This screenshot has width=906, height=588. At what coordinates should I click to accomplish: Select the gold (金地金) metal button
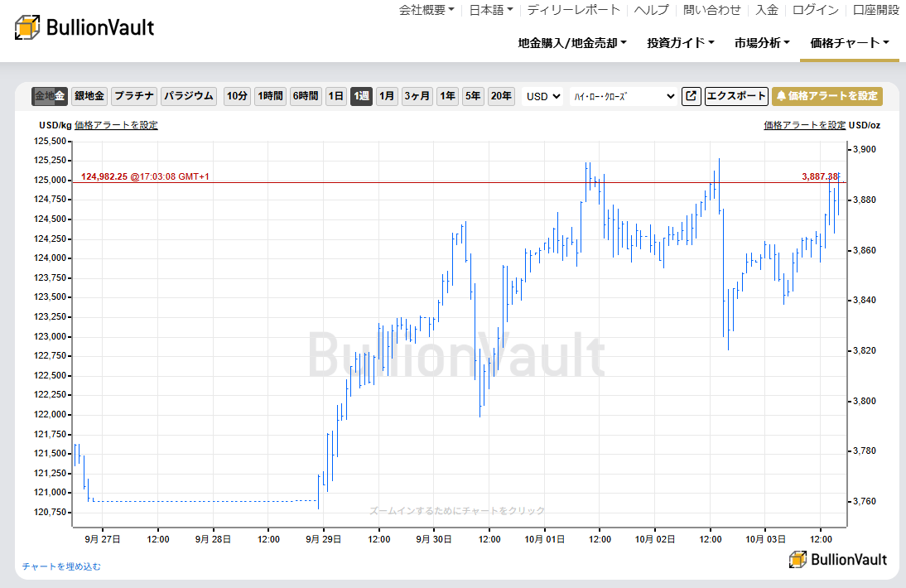click(x=50, y=96)
